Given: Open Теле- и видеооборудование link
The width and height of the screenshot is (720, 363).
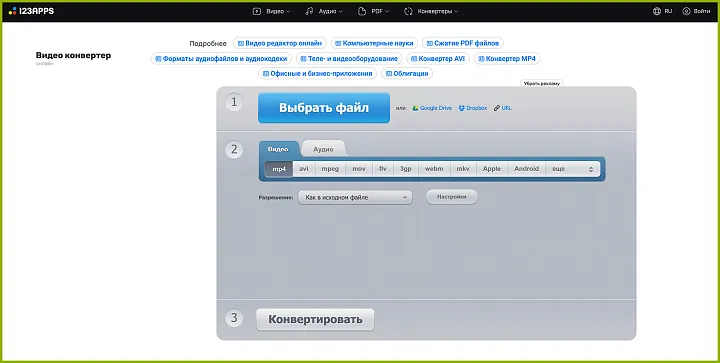Looking at the screenshot, I should coord(349,59).
